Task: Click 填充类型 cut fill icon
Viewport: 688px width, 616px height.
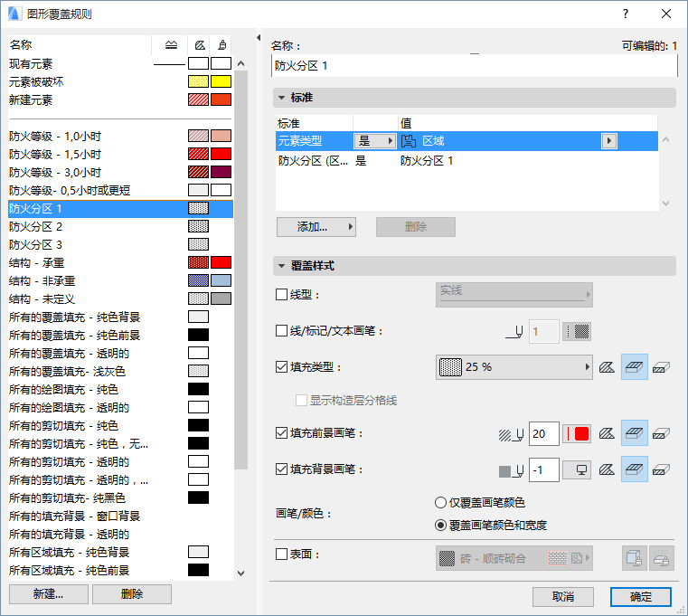Action: [661, 367]
